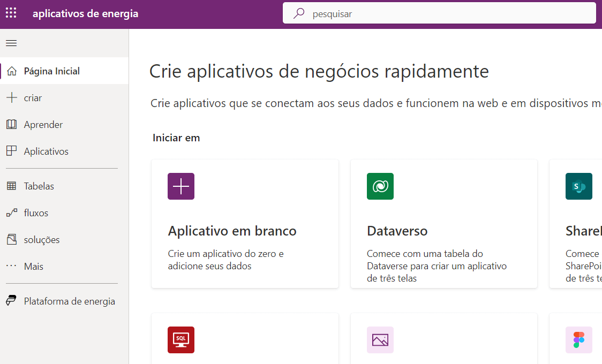
Task: Click inside the pesquisar search field
Action: tap(439, 13)
